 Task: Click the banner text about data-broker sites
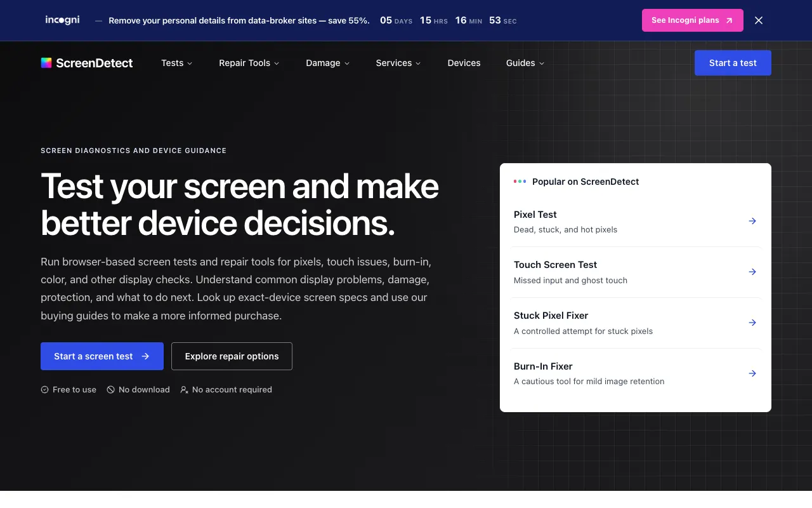click(x=239, y=20)
